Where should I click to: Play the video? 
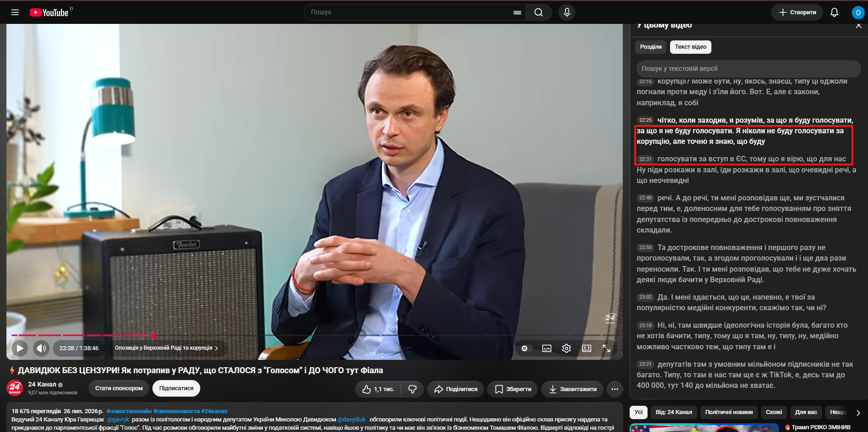point(20,348)
